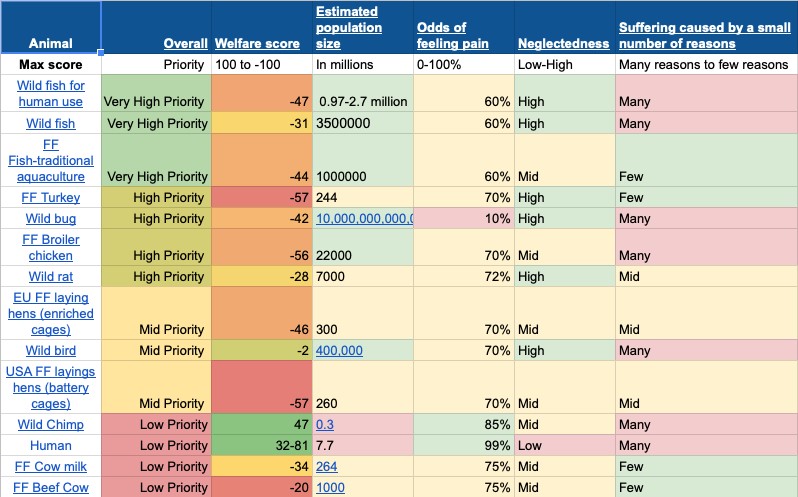This screenshot has width=798, height=497.
Task: Click the Wild bird population 400,000 link
Action: pyautogui.click(x=339, y=350)
